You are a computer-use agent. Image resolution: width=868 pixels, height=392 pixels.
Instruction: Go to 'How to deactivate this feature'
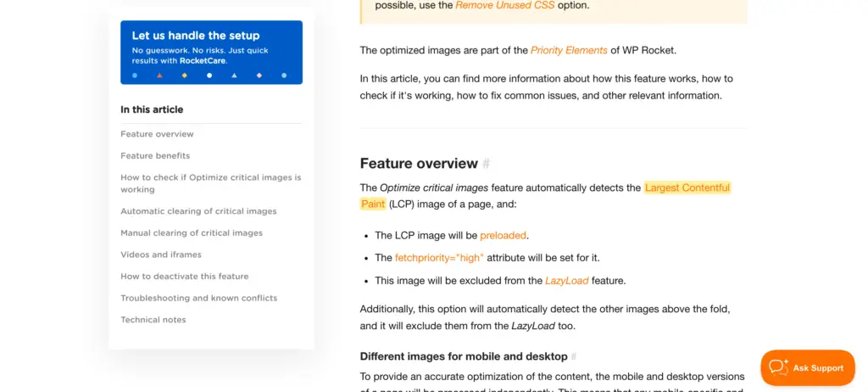pyautogui.click(x=184, y=276)
